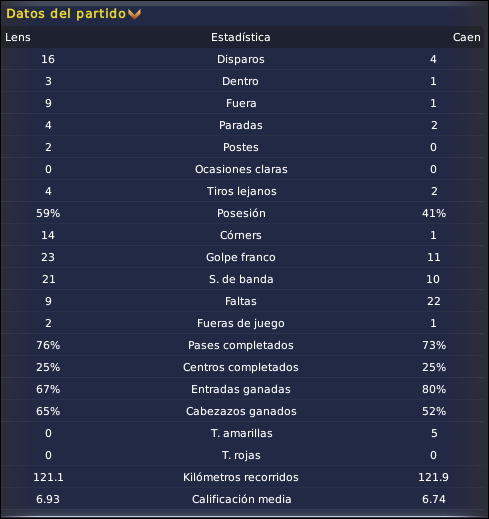Click the Córners row label
The width and height of the screenshot is (489, 519).
click(x=241, y=235)
